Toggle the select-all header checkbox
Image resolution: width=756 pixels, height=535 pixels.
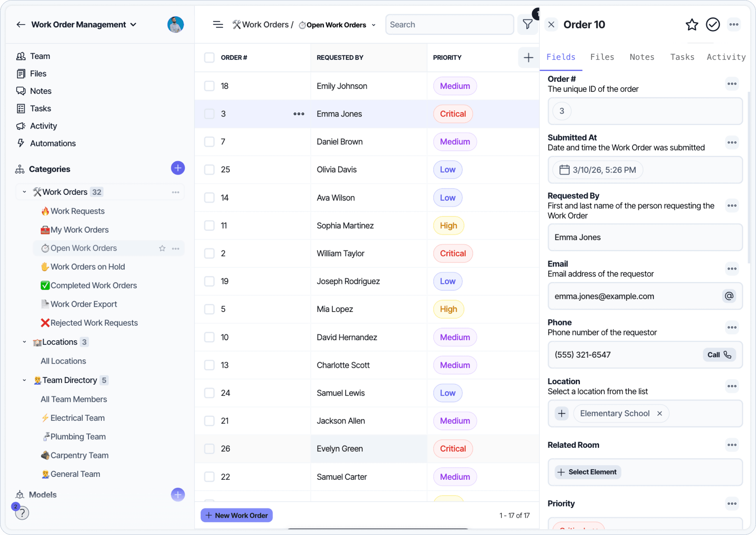(x=209, y=58)
